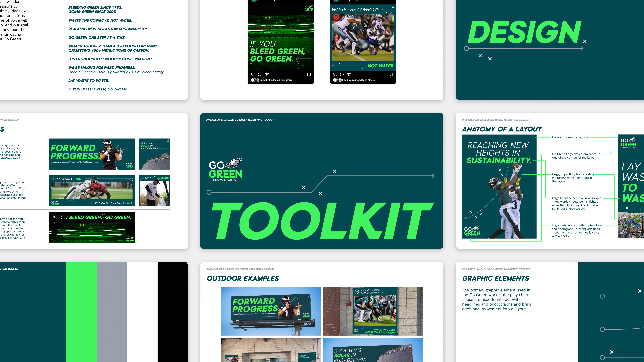644x362 pixels.
Task: Click the bookmark icon on the Bleed Green post
Action: point(309,74)
